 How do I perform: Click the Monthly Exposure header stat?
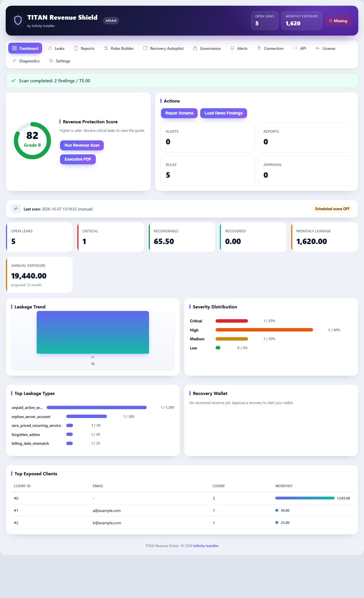coord(302,21)
